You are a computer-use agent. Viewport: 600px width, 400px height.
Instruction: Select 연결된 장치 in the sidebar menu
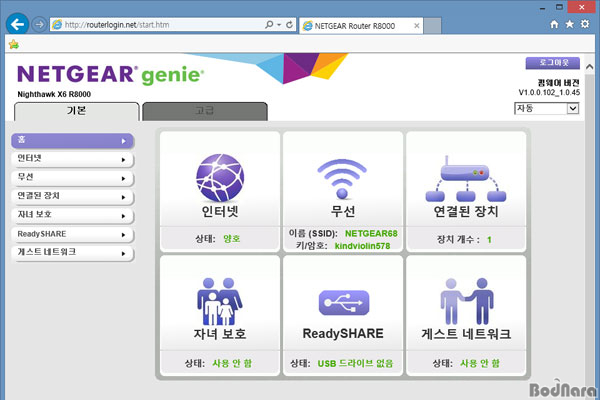(x=72, y=197)
